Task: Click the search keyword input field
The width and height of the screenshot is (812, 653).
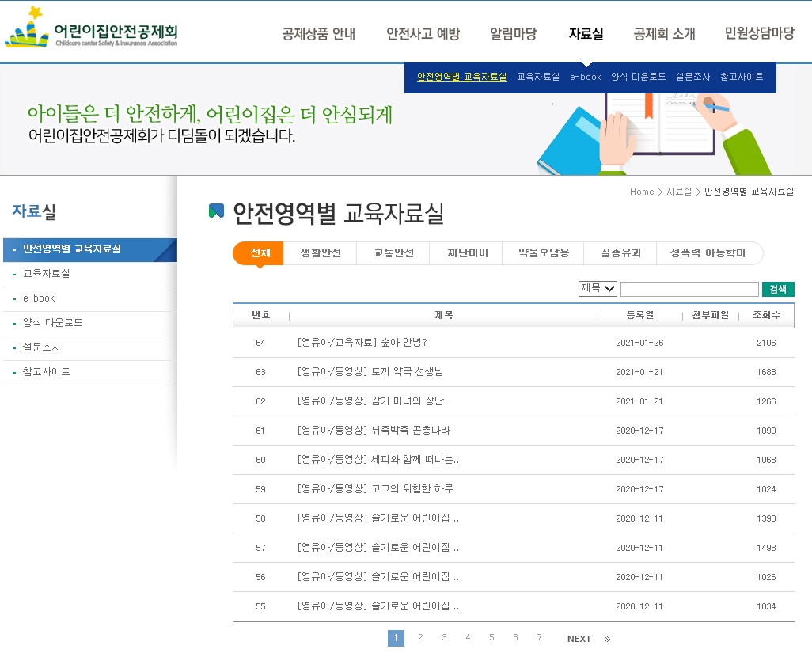Action: [x=689, y=290]
